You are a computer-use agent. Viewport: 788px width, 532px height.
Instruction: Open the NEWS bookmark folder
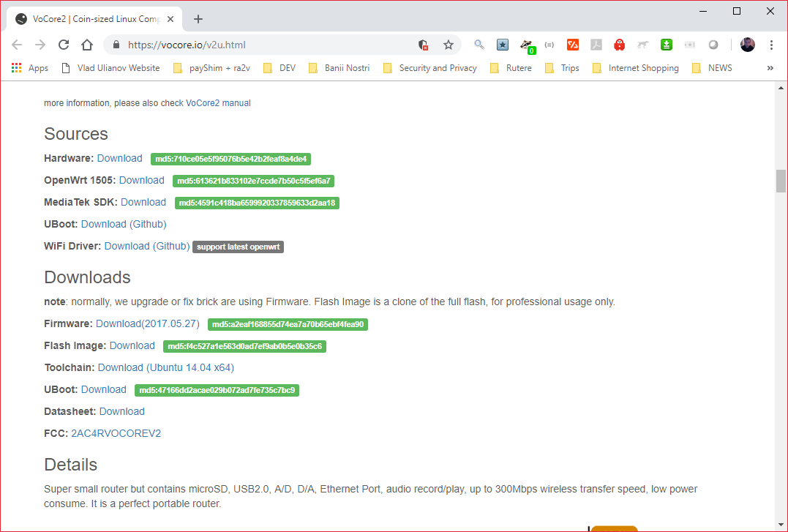pyautogui.click(x=712, y=68)
